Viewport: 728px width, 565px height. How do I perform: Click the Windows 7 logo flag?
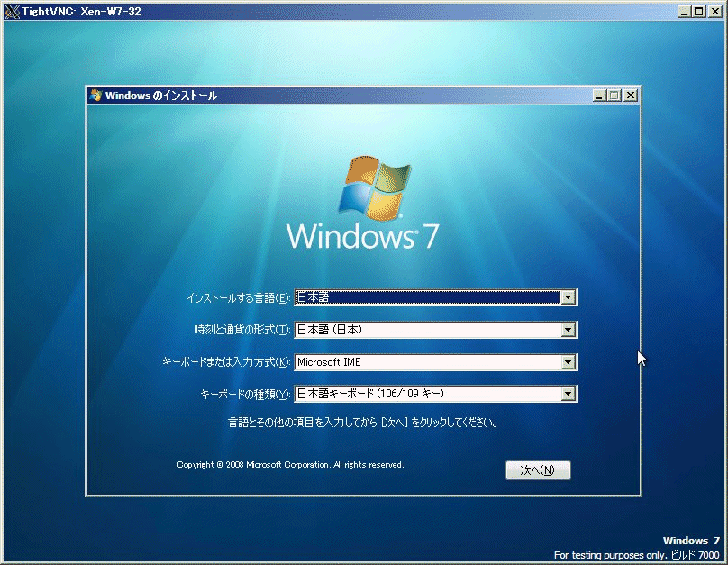point(374,188)
